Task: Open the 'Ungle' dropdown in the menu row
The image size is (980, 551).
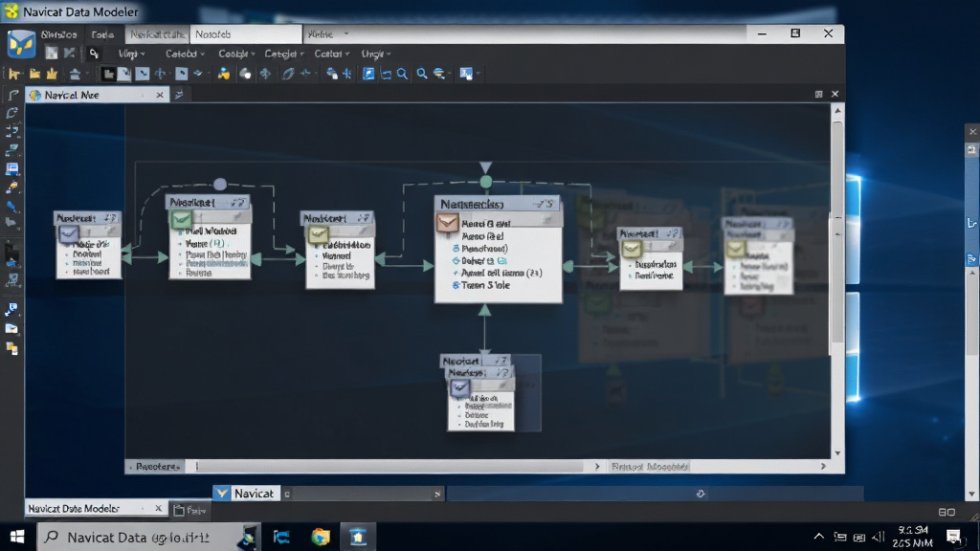Action: (376, 54)
